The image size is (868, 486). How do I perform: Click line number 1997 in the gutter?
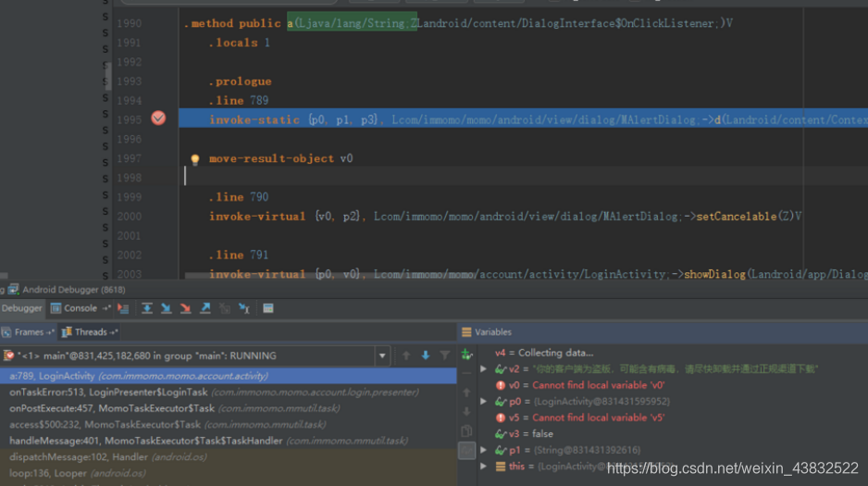click(129, 158)
